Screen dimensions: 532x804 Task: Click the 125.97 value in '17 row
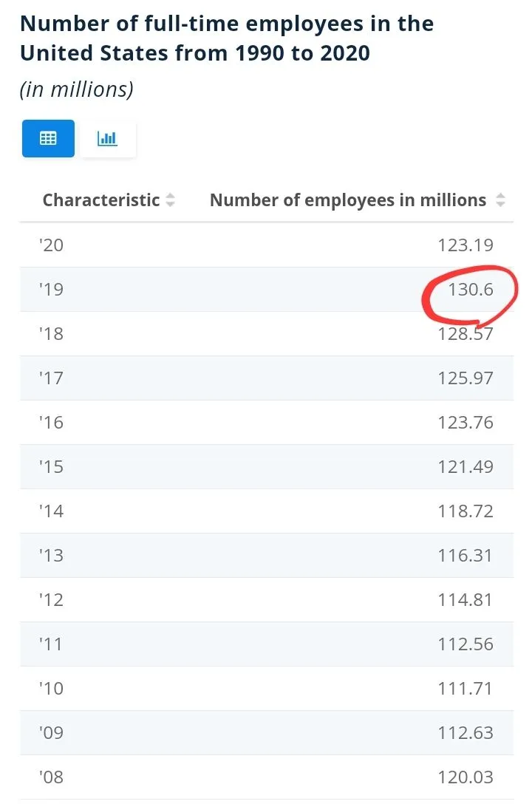(x=465, y=378)
